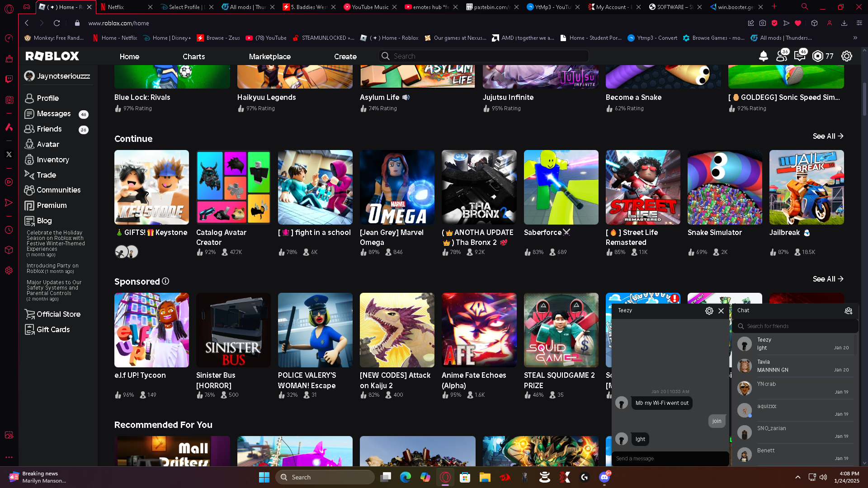
Task: Close the Teezy chat window
Action: coord(721,311)
